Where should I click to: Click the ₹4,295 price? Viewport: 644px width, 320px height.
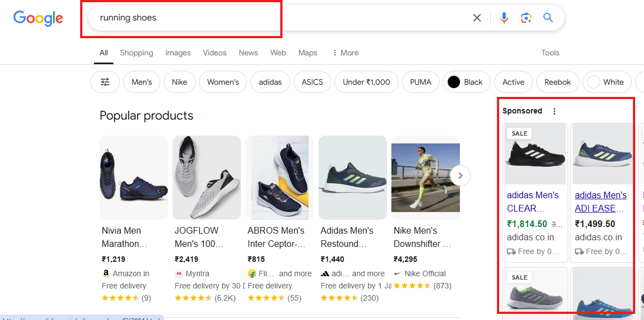point(405,259)
